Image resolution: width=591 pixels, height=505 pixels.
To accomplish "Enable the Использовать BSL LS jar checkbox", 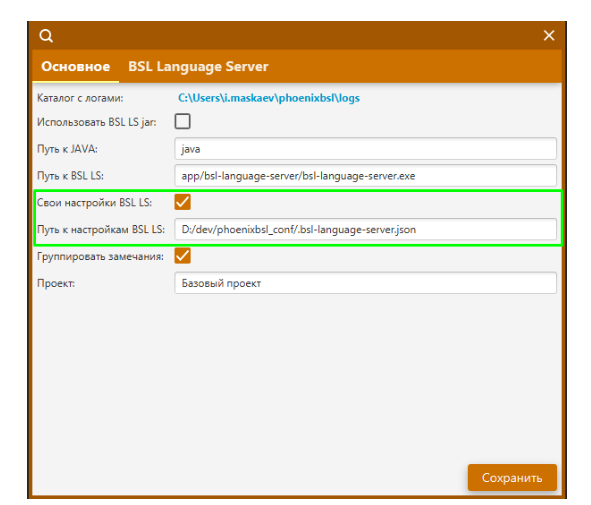I will pos(182,121).
